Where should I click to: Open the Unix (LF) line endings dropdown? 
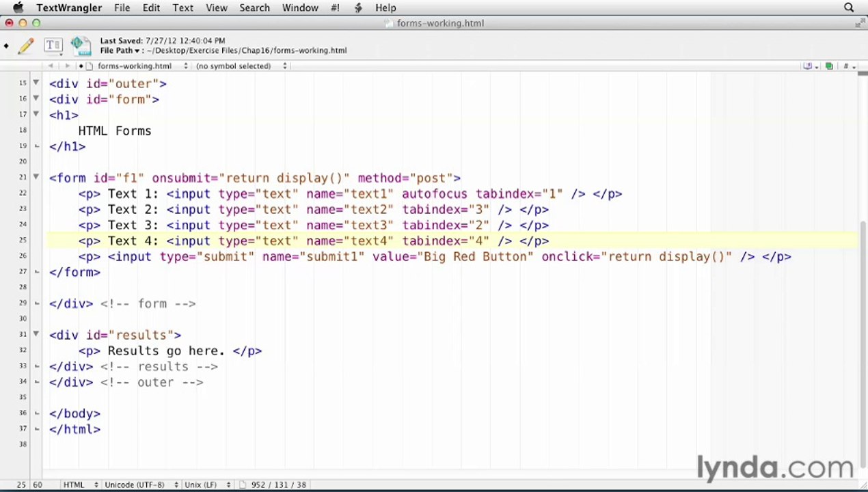click(207, 484)
